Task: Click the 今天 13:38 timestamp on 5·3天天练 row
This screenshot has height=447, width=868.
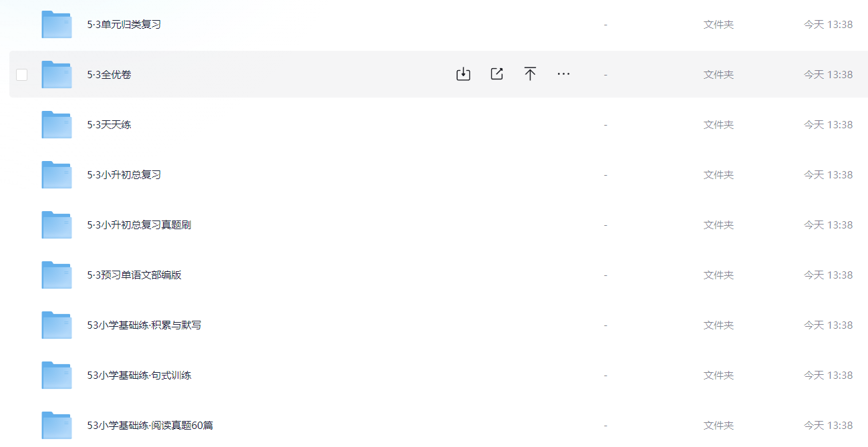Action: point(828,125)
